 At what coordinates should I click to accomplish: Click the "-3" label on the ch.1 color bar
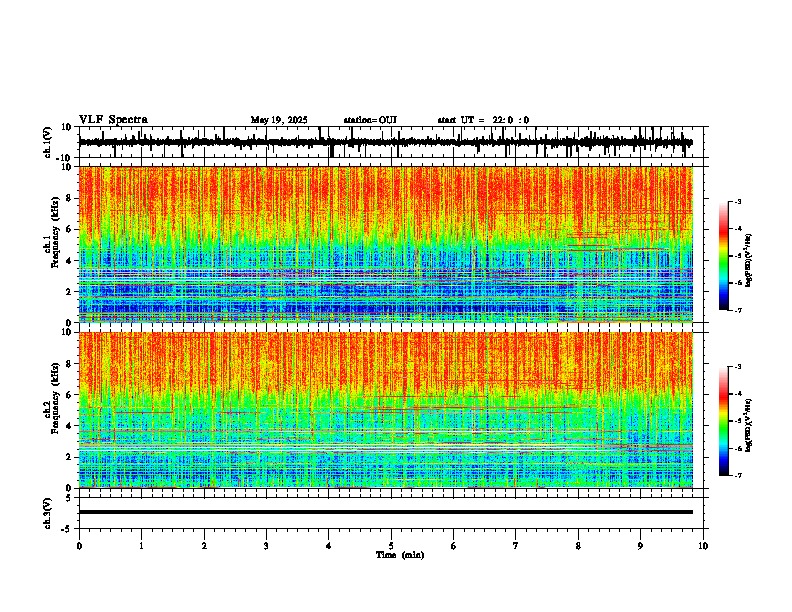pyautogui.click(x=737, y=201)
